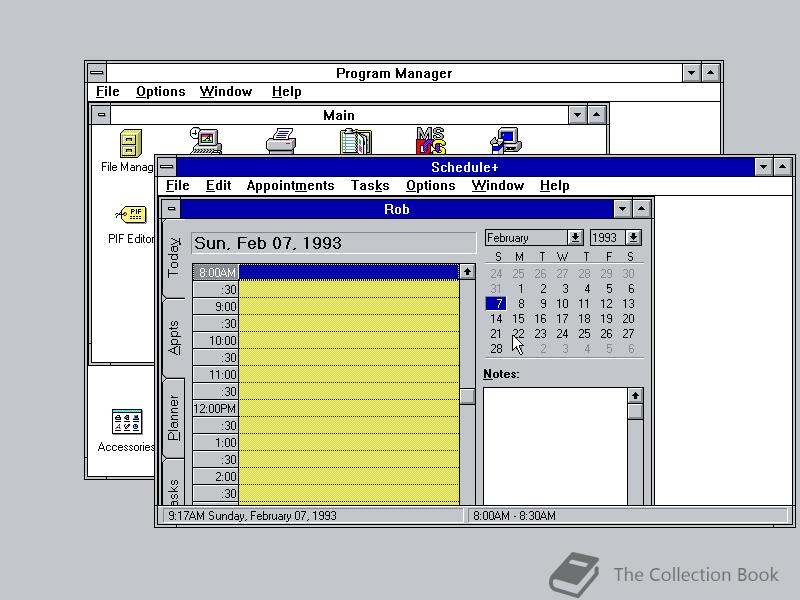The width and height of the screenshot is (800, 600).
Task: Switch to the Appts tab
Action: (x=173, y=338)
